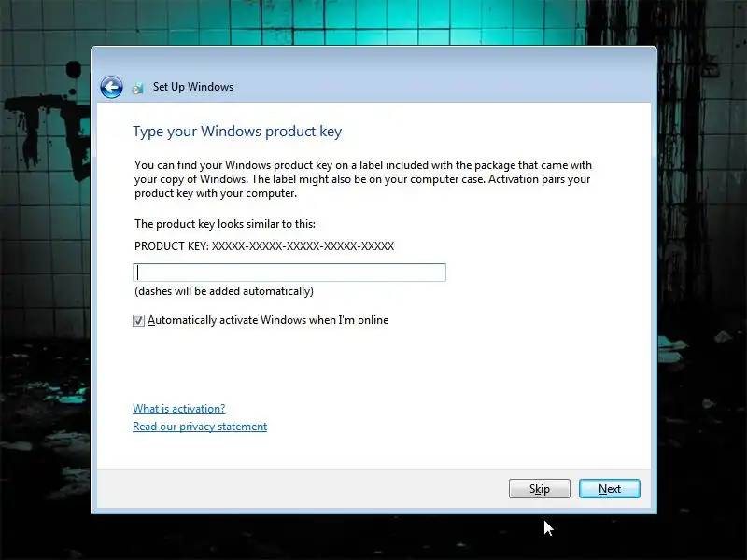747x560 pixels.
Task: Open Read our privacy statement link
Action: pyautogui.click(x=200, y=427)
